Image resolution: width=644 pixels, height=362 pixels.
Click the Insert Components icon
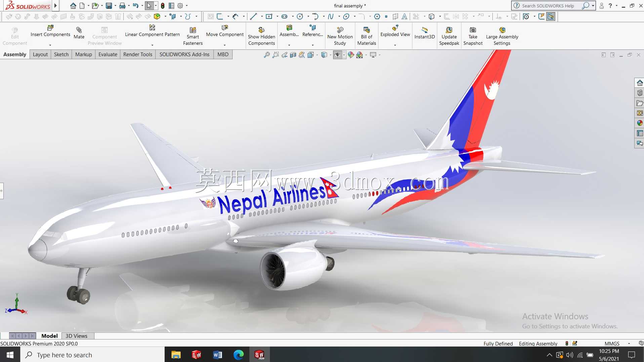coord(50,28)
